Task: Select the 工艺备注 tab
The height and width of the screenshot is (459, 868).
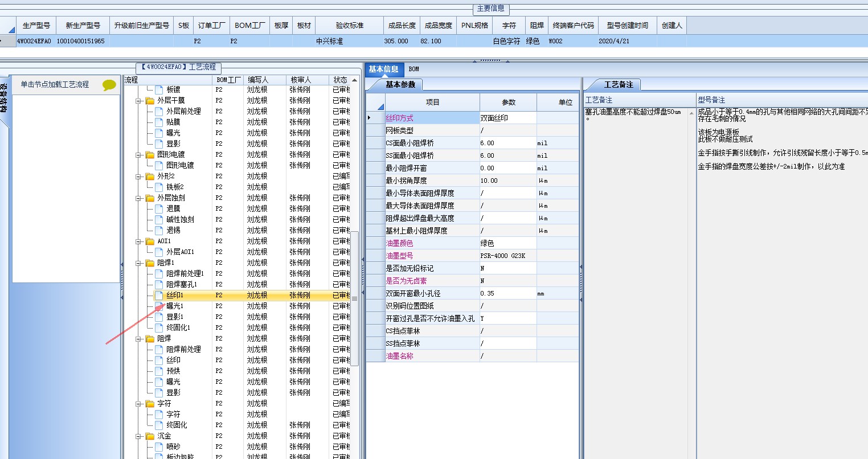Action: [x=619, y=84]
